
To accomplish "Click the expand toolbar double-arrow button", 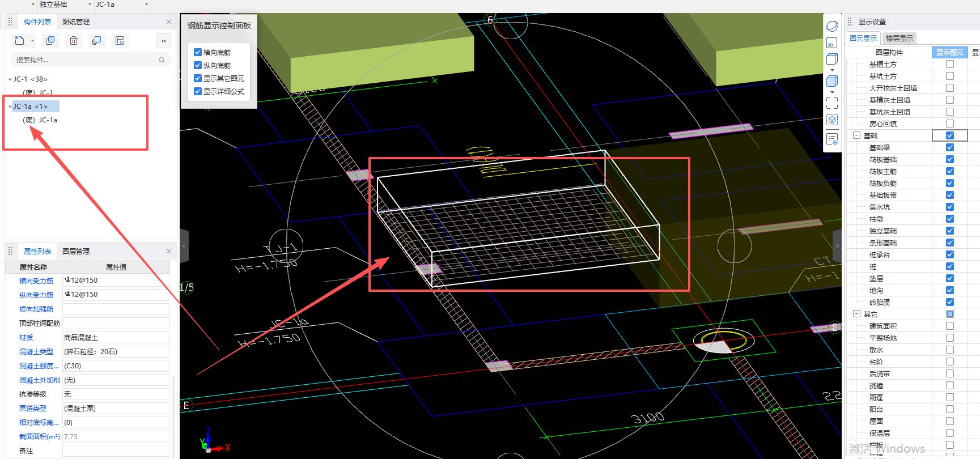I will point(164,41).
